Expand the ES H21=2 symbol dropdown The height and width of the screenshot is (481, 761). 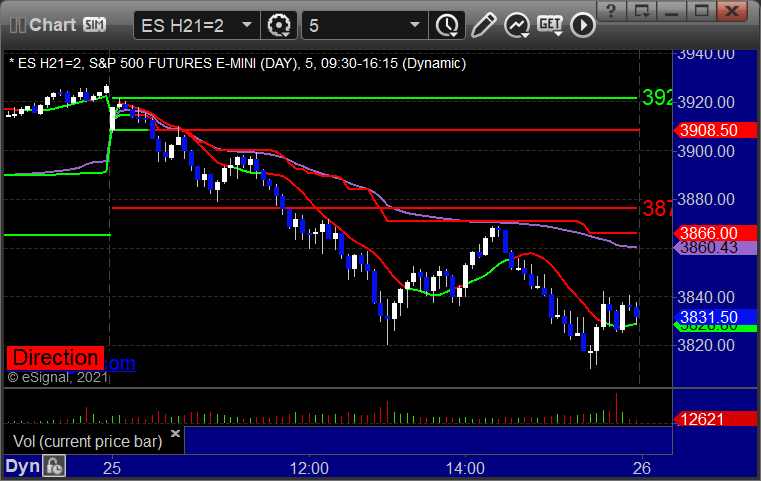[247, 25]
